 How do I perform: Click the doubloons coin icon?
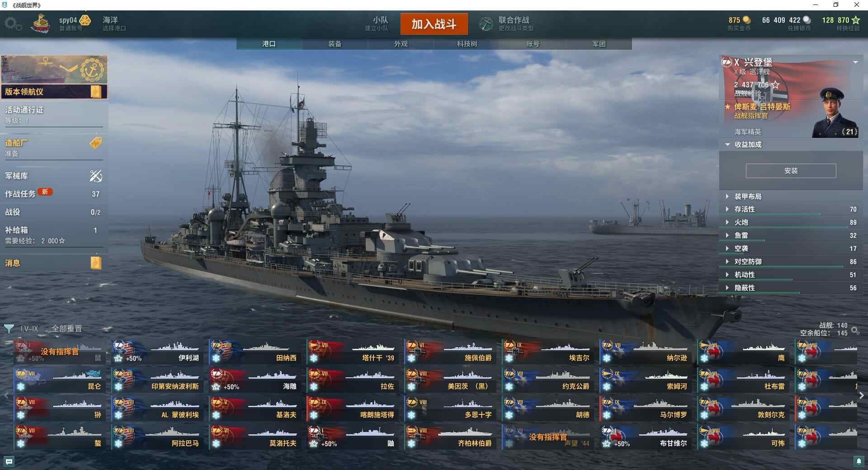[x=747, y=20]
